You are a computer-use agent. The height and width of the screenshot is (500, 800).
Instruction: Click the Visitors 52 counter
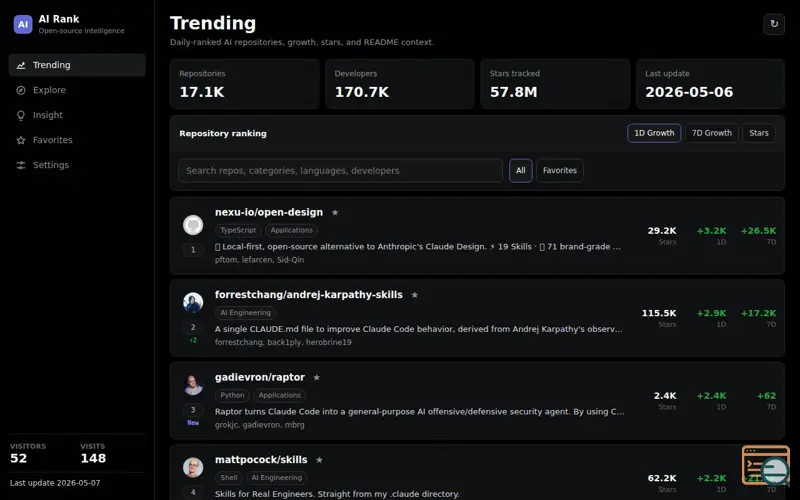(x=28, y=454)
